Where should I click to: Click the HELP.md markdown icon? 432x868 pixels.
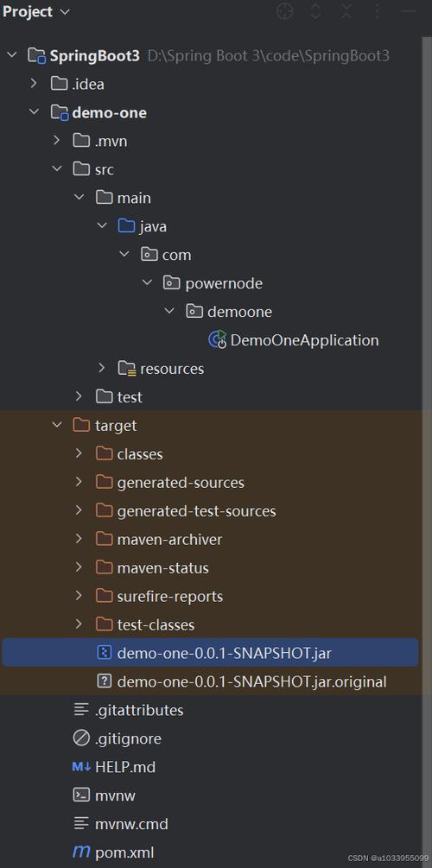(x=81, y=767)
